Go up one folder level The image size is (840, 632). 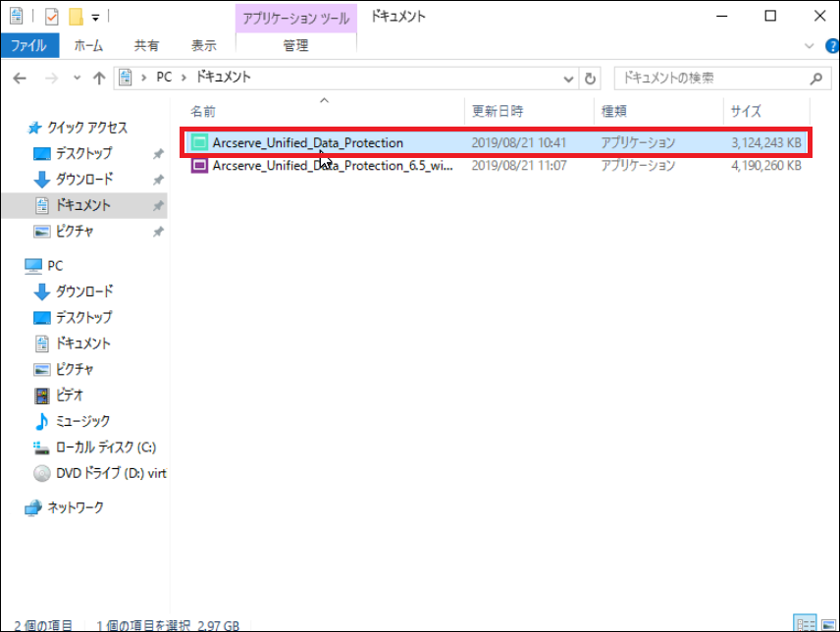(99, 79)
